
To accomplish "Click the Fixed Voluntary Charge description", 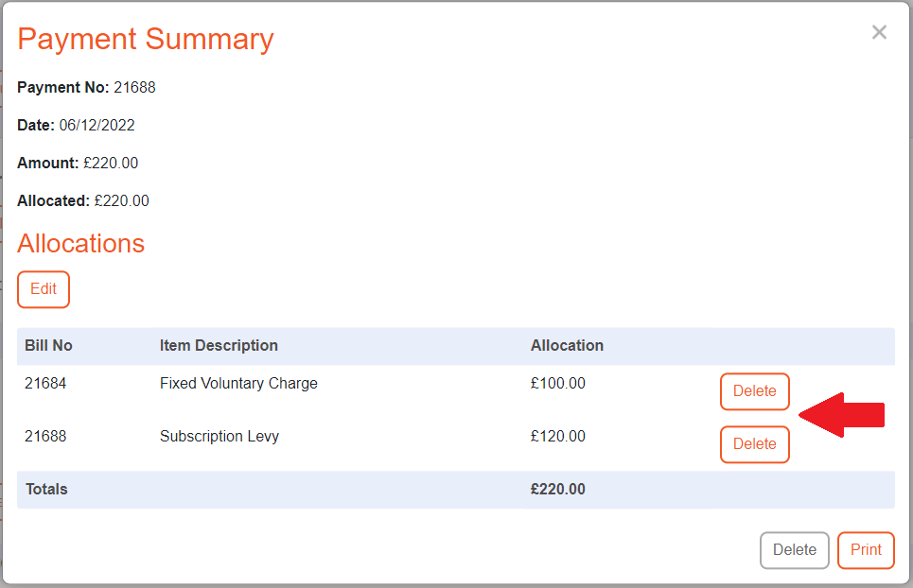I will [x=238, y=383].
